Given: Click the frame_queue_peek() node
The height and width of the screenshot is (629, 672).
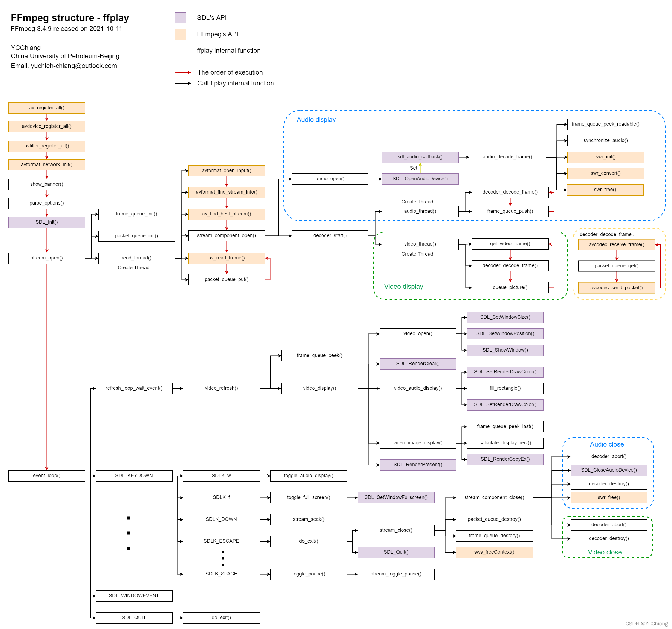Looking at the screenshot, I should (x=320, y=355).
